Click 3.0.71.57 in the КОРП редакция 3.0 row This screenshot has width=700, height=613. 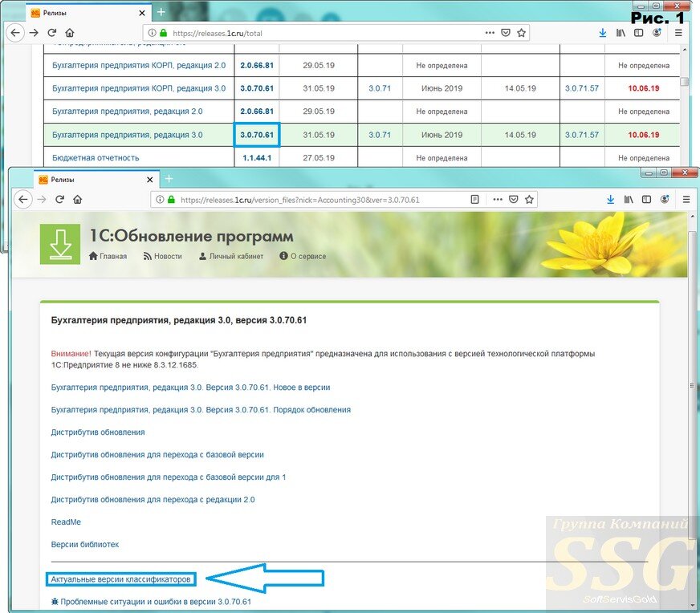point(582,88)
